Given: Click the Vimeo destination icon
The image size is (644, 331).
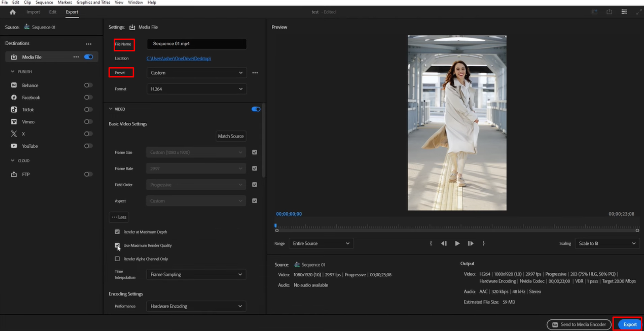Looking at the screenshot, I should coord(14,122).
